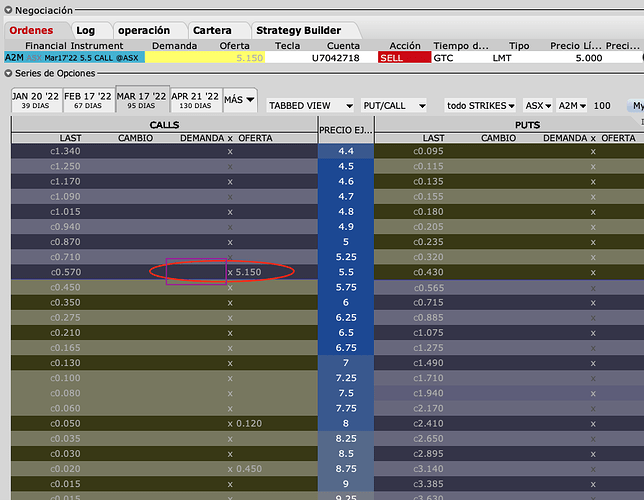Open the ASX exchange dropdown
The image size is (644, 500).
(538, 106)
